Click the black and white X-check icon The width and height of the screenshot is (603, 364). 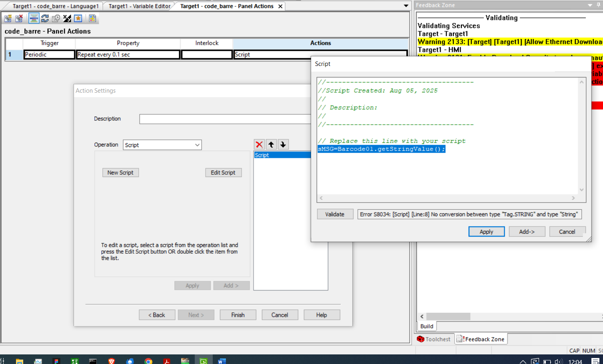(x=67, y=18)
